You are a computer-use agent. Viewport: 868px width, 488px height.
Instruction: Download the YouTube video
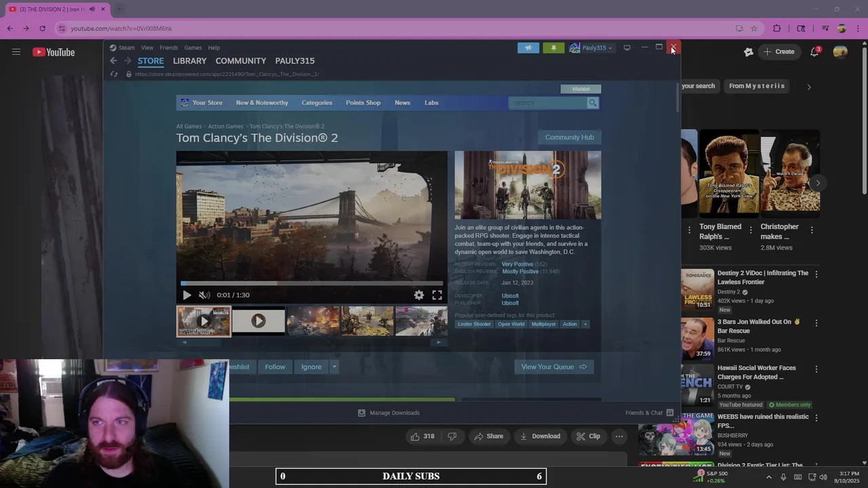pyautogui.click(x=540, y=436)
